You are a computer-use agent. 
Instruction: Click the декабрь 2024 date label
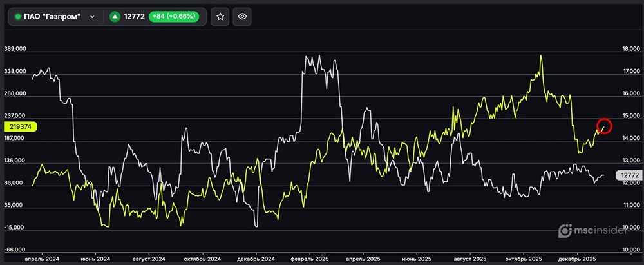pos(256,259)
